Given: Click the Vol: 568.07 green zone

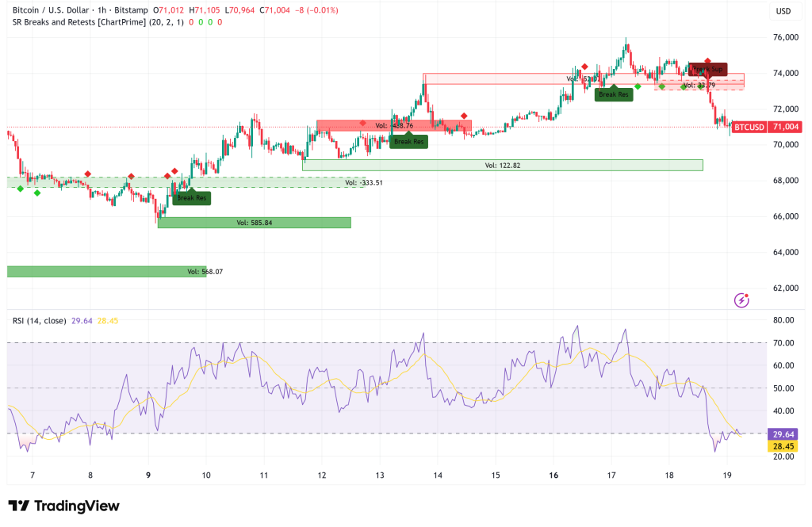Looking at the screenshot, I should click(x=106, y=271).
